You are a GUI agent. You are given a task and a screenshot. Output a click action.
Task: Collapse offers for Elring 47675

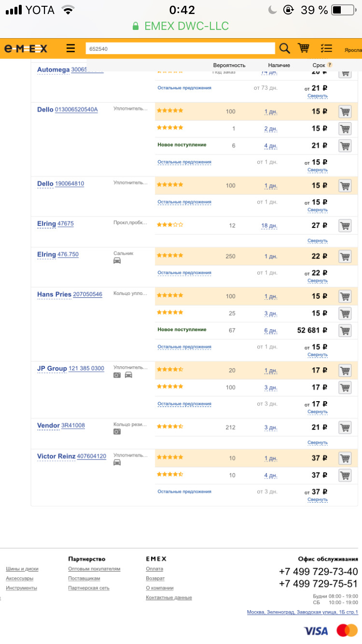pyautogui.click(x=318, y=240)
